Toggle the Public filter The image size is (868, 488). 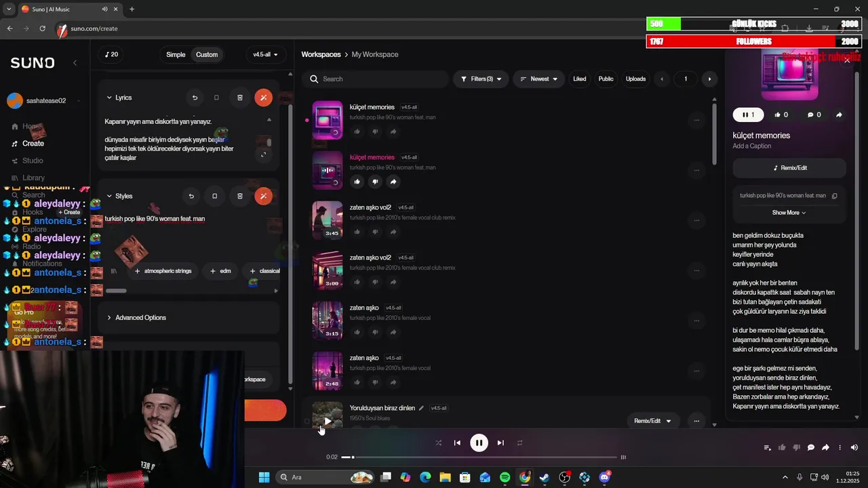tap(606, 79)
